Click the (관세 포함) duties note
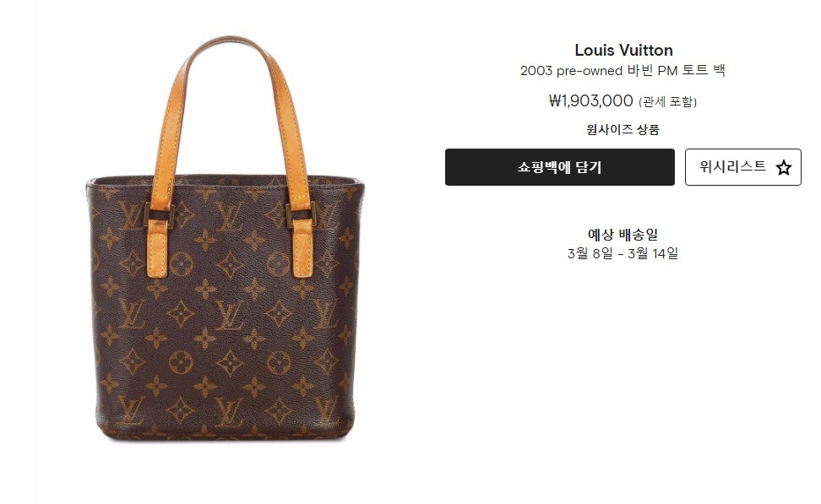 (x=667, y=101)
